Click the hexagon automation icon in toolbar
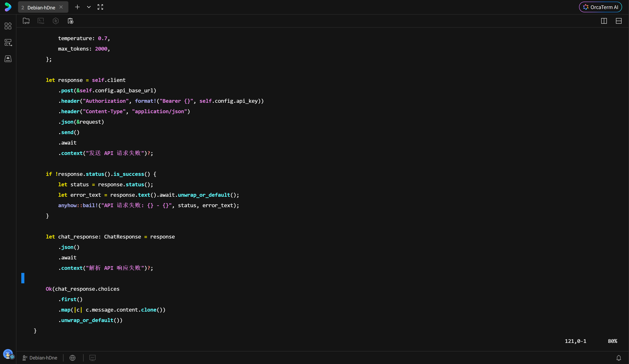 pyautogui.click(x=56, y=21)
